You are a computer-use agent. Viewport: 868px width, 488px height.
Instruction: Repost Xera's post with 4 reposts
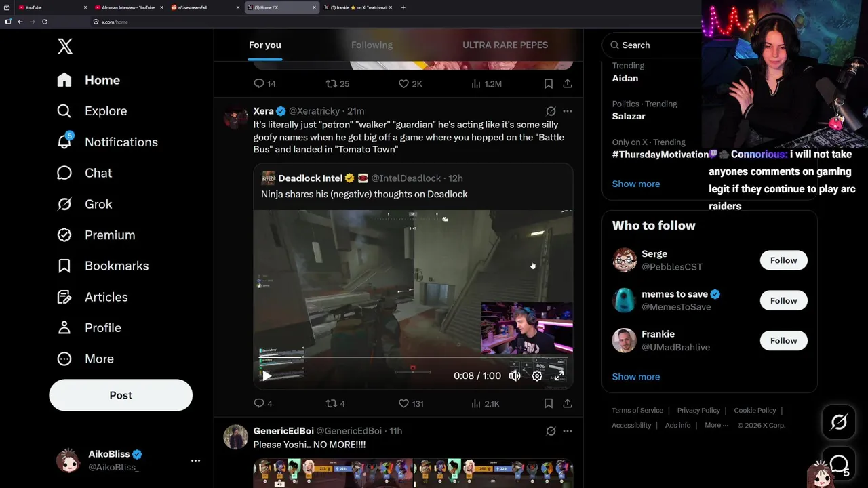point(335,403)
